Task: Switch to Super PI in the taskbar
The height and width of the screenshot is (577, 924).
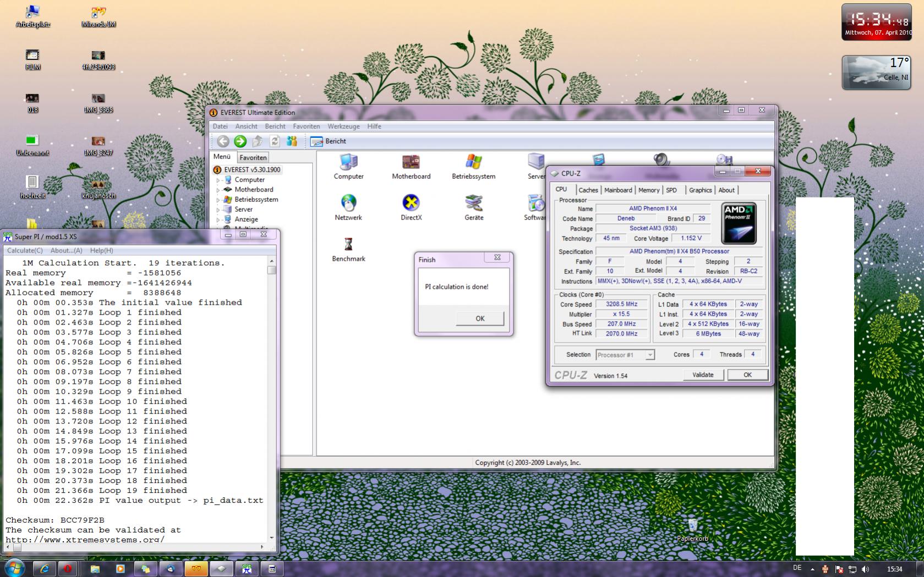Action: (x=247, y=569)
